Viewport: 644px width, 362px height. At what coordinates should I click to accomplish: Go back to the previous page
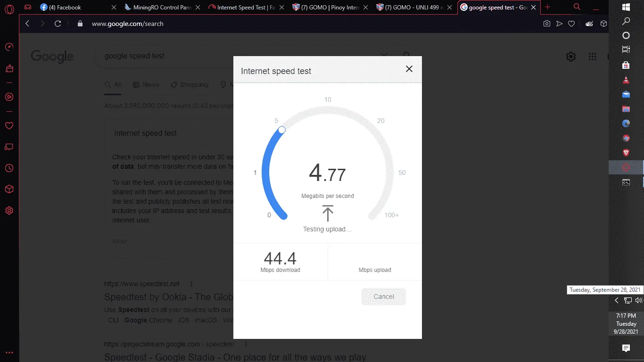[27, 24]
